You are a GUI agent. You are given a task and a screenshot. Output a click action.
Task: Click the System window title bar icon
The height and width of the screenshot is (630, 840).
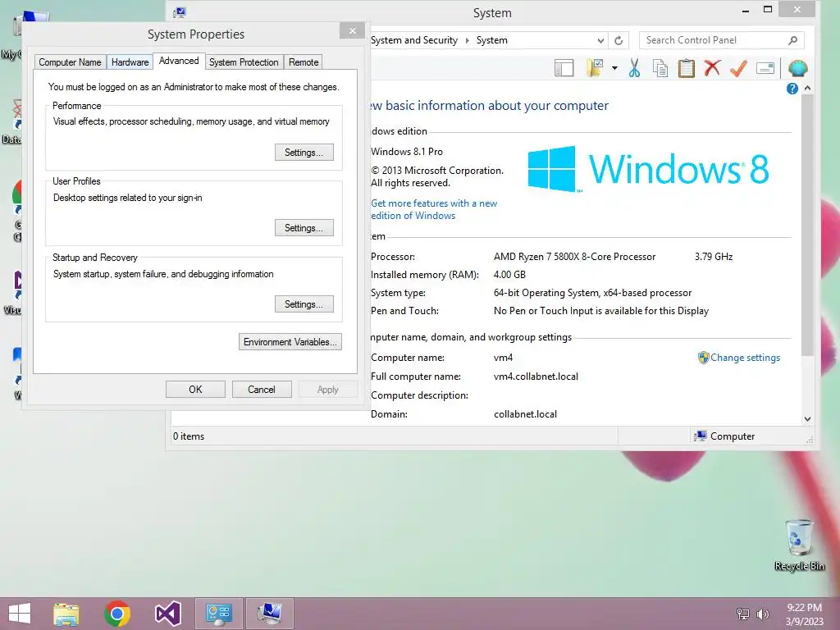tap(180, 11)
